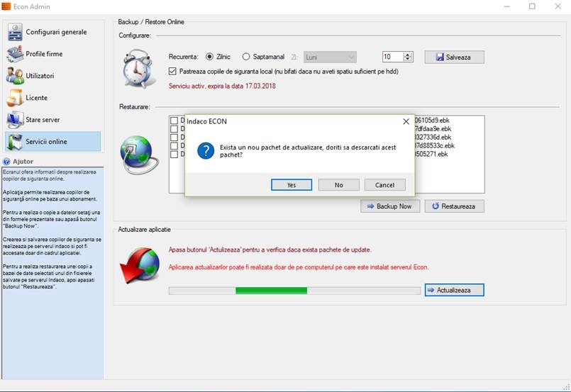Decline the update package with No
The width and height of the screenshot is (571, 392).
pos(338,185)
